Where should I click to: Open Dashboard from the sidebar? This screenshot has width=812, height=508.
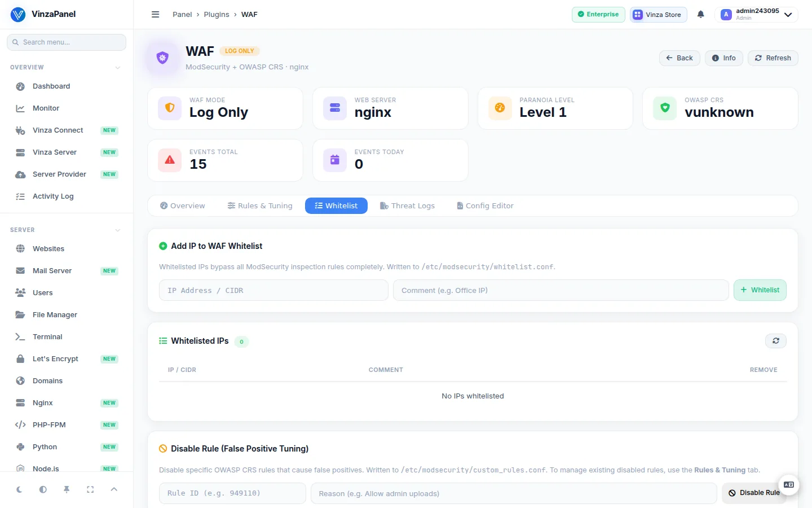(67, 86)
